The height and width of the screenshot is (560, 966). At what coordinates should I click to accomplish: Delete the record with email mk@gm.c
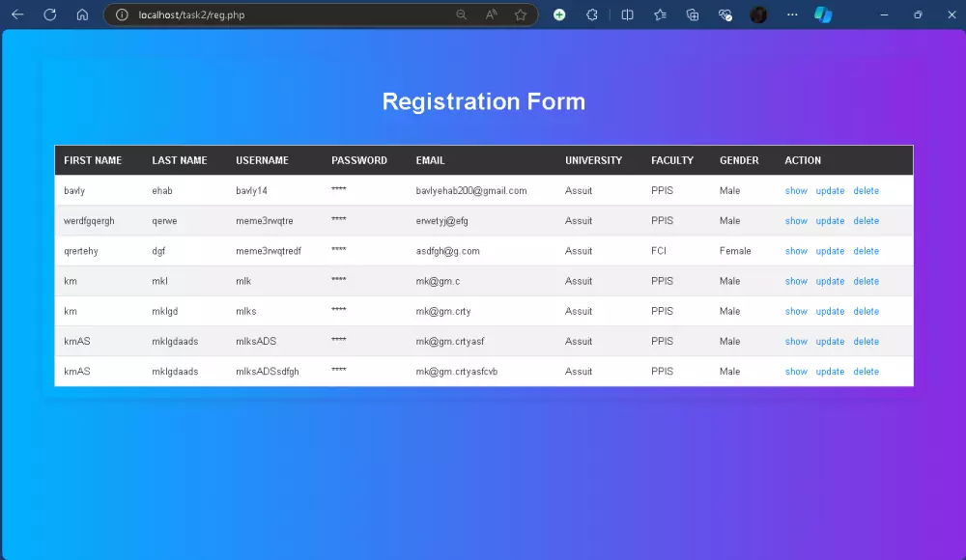(x=866, y=281)
